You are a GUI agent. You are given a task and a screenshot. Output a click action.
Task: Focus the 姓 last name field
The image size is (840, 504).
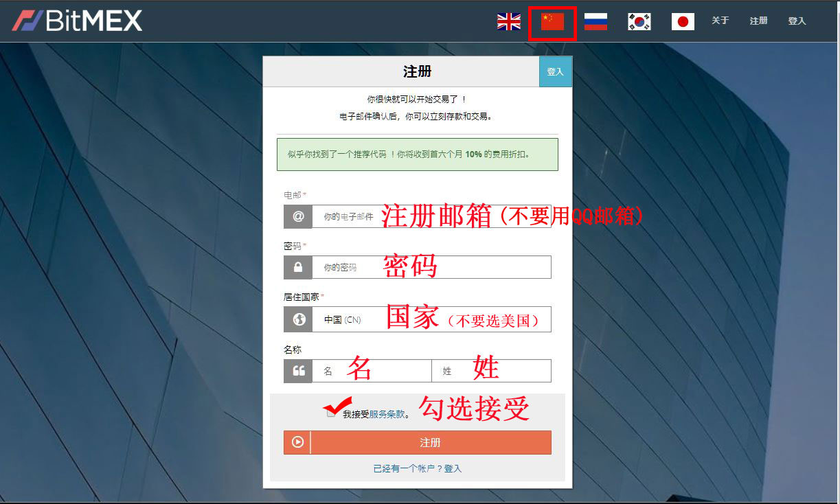[491, 371]
